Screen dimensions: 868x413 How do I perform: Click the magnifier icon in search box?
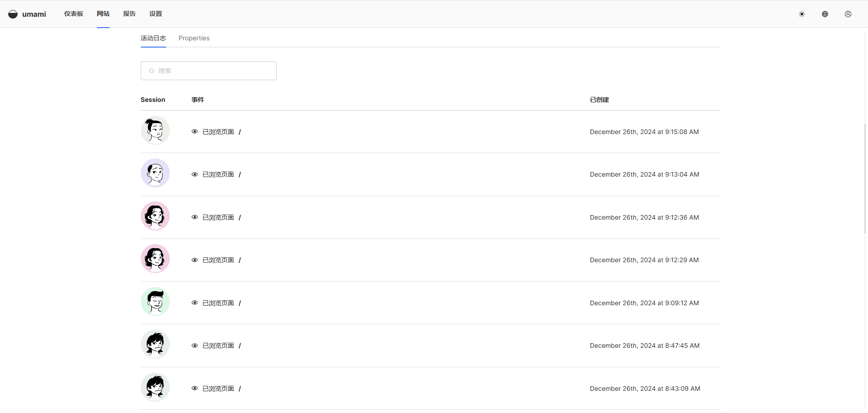point(152,71)
